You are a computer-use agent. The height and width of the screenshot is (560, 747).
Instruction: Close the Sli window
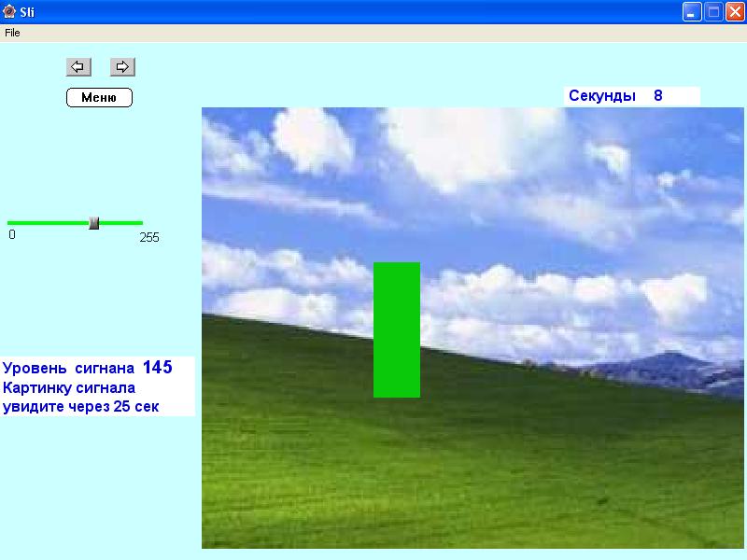pos(735,12)
